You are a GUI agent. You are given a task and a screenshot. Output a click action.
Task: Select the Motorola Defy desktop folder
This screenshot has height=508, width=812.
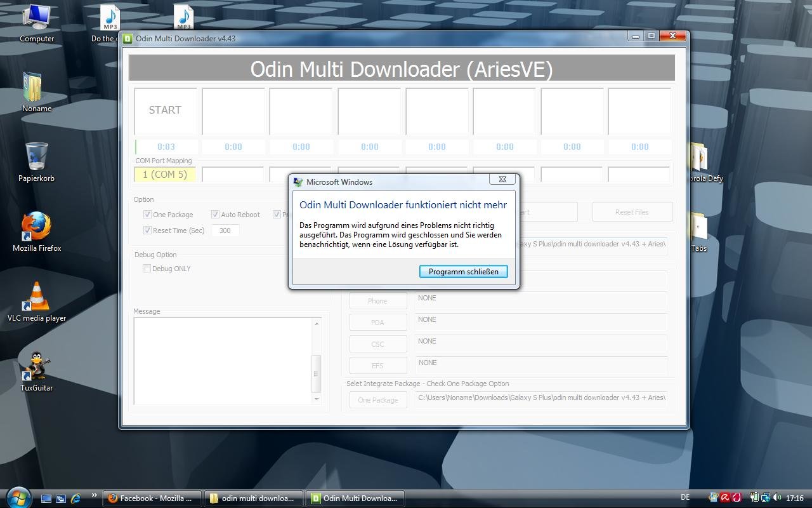705,162
